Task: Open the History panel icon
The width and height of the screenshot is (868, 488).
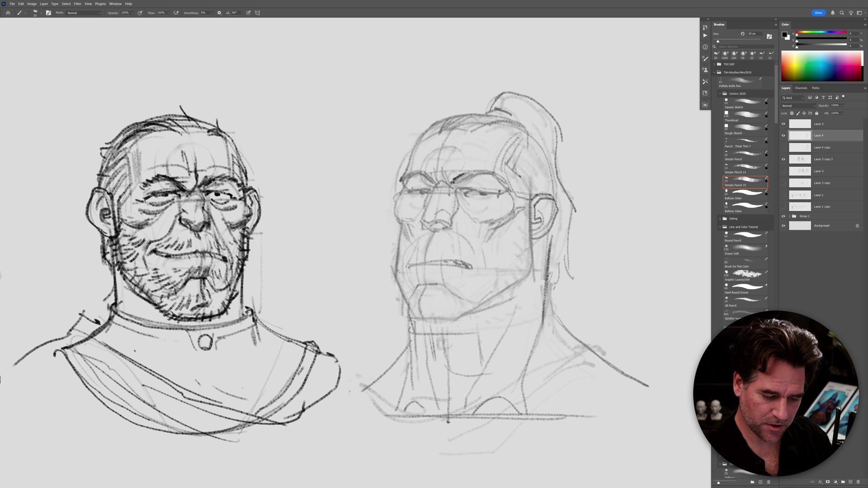Action: coord(705,27)
